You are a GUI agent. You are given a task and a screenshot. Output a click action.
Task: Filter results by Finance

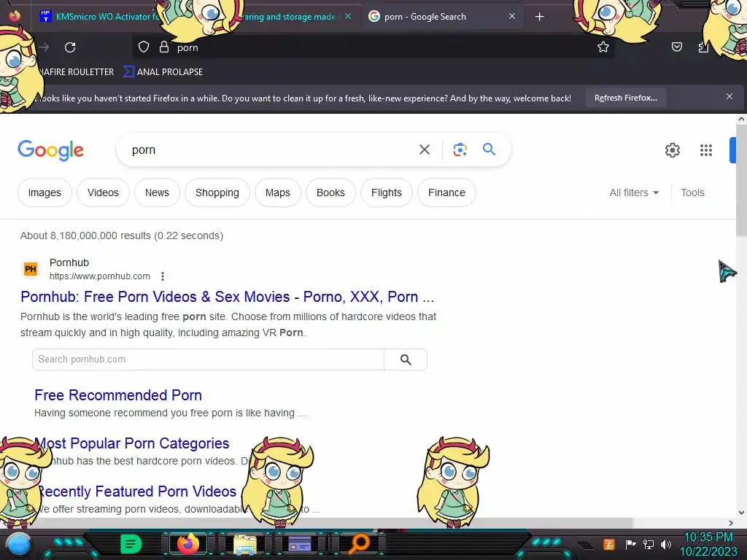[447, 192]
